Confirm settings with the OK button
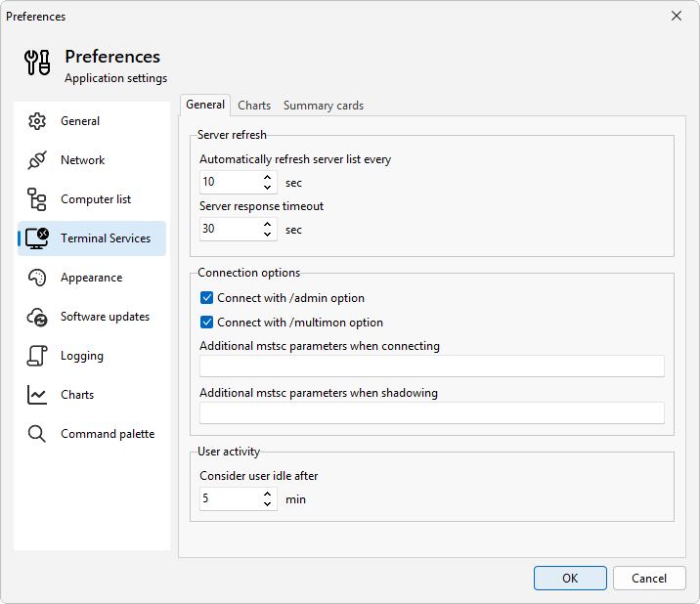The image size is (700, 604). click(x=570, y=579)
